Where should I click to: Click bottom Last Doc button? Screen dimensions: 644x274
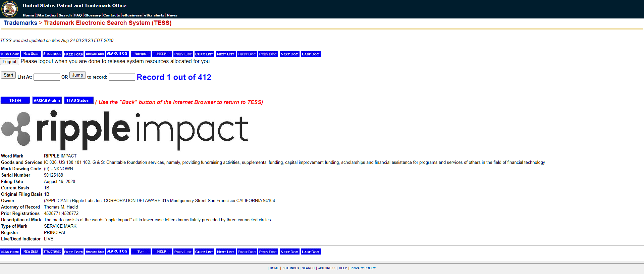[x=311, y=252]
